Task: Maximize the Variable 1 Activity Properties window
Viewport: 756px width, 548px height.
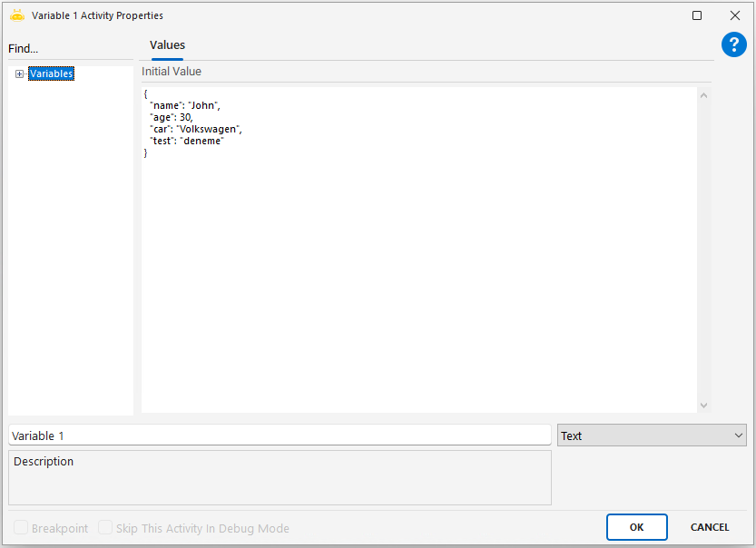Action: (x=697, y=15)
